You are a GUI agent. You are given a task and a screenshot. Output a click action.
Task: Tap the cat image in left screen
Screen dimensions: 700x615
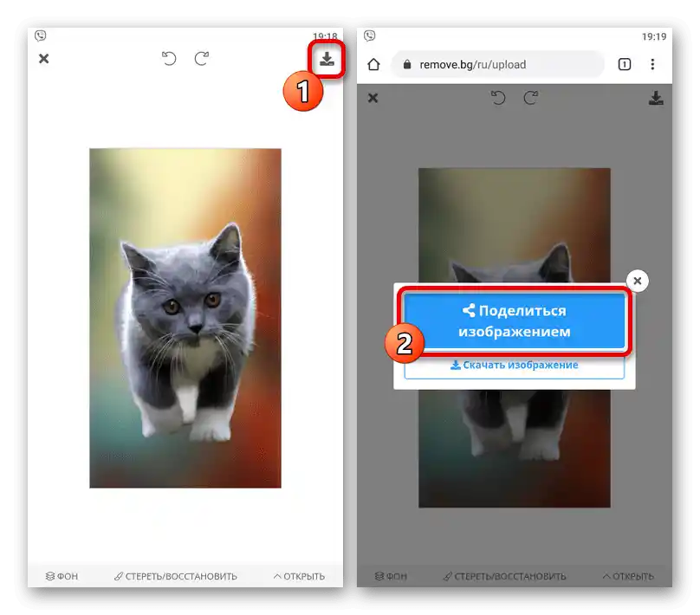point(185,318)
